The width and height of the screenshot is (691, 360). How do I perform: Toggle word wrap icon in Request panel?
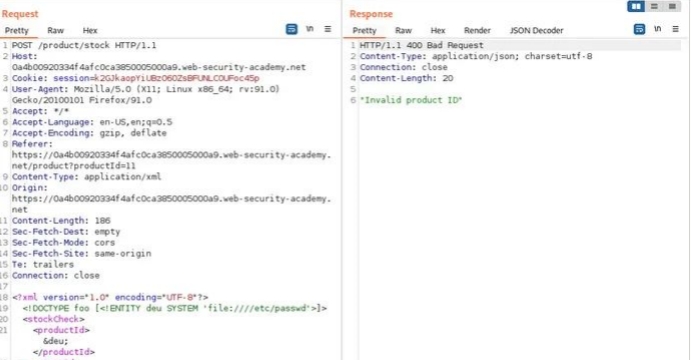[291, 29]
